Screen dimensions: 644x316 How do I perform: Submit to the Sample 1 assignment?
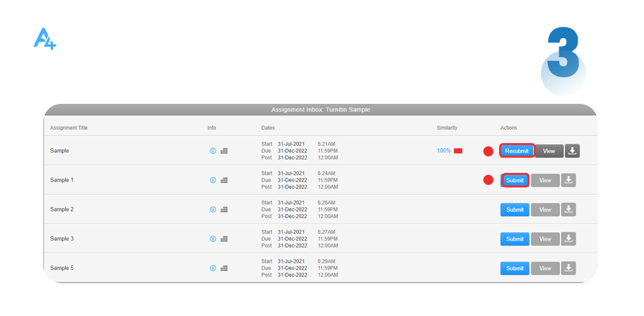click(515, 180)
